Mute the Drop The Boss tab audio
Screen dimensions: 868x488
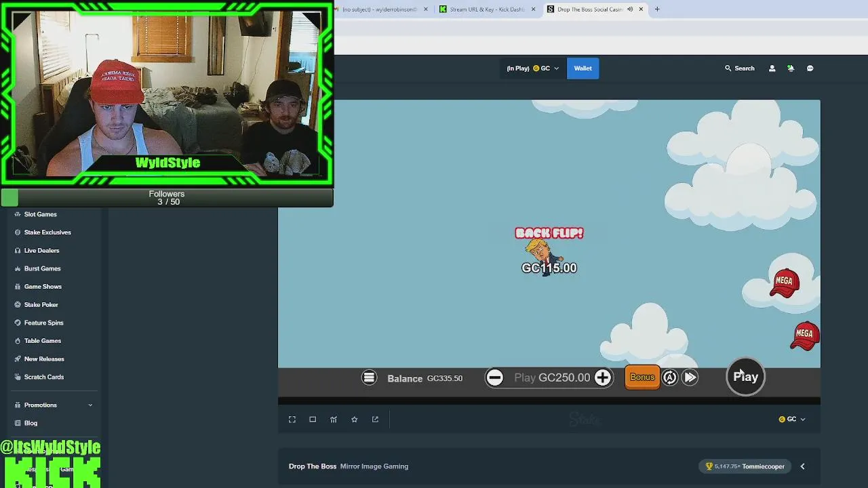coord(630,9)
